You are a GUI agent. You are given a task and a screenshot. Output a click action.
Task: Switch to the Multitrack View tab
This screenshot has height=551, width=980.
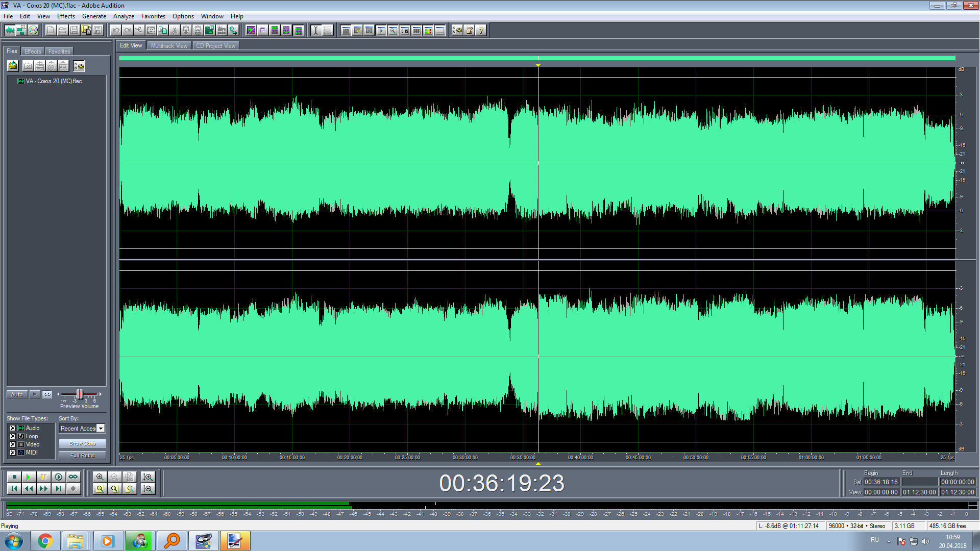pyautogui.click(x=169, y=46)
